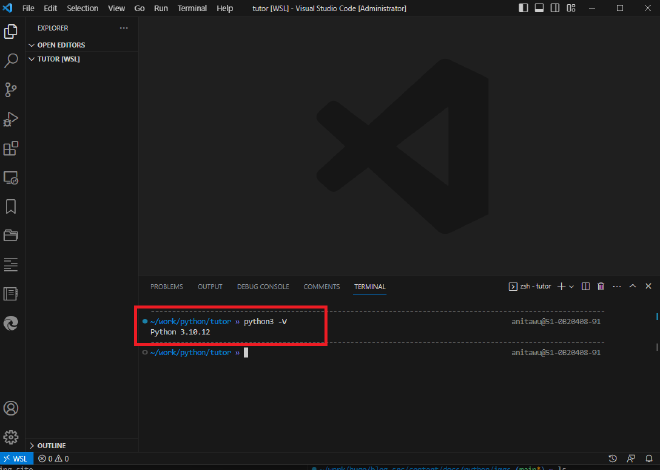Open the launch profile dropdown arrow

click(571, 287)
